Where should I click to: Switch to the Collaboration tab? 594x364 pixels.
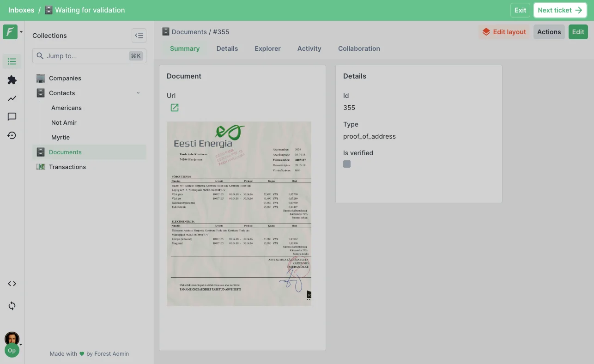pos(359,49)
